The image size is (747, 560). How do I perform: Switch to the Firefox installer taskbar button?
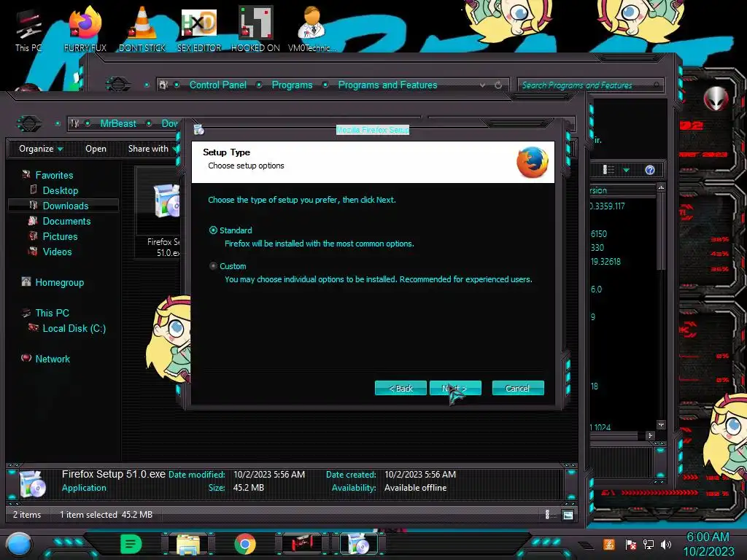pyautogui.click(x=359, y=544)
